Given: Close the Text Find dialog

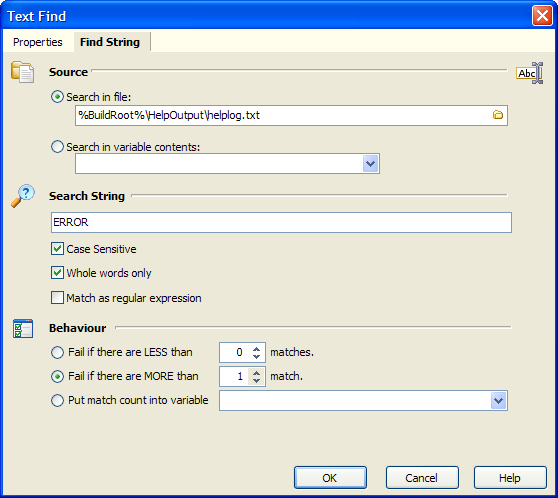Looking at the screenshot, I should click(x=542, y=16).
